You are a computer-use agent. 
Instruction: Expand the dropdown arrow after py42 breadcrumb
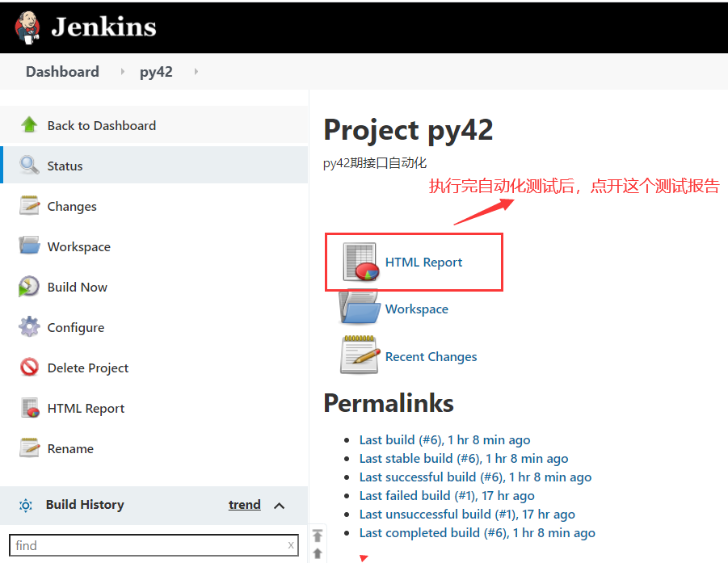(x=196, y=71)
